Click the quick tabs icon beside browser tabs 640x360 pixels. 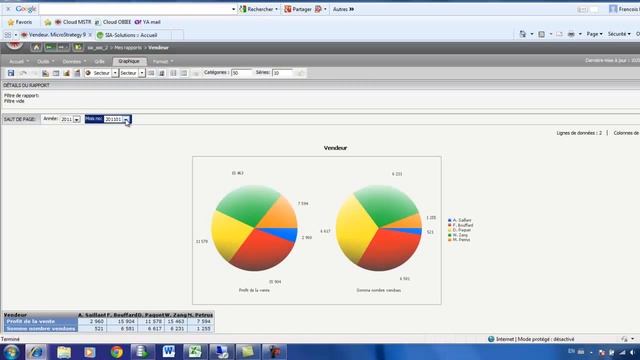8,35
